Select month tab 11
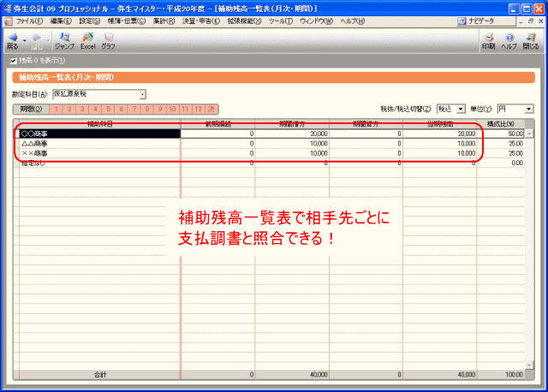The height and width of the screenshot is (392, 548). [x=185, y=109]
